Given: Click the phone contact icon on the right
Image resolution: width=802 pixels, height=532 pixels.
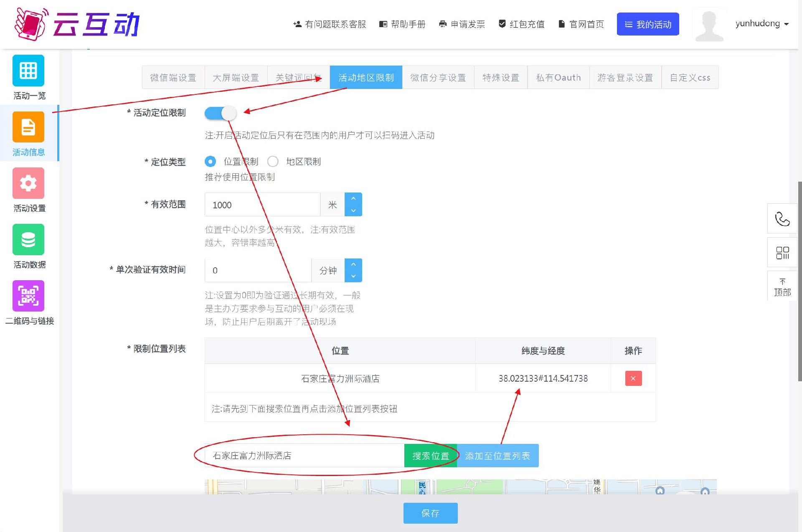Looking at the screenshot, I should pos(782,218).
